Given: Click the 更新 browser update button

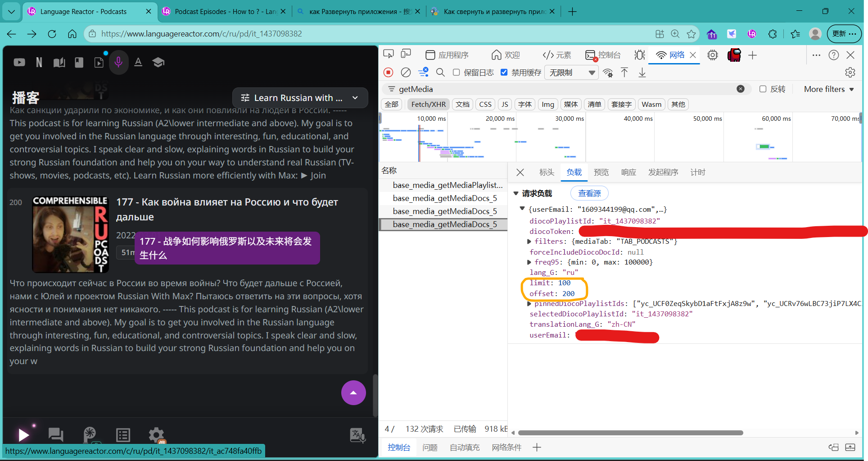Looking at the screenshot, I should tap(844, 34).
